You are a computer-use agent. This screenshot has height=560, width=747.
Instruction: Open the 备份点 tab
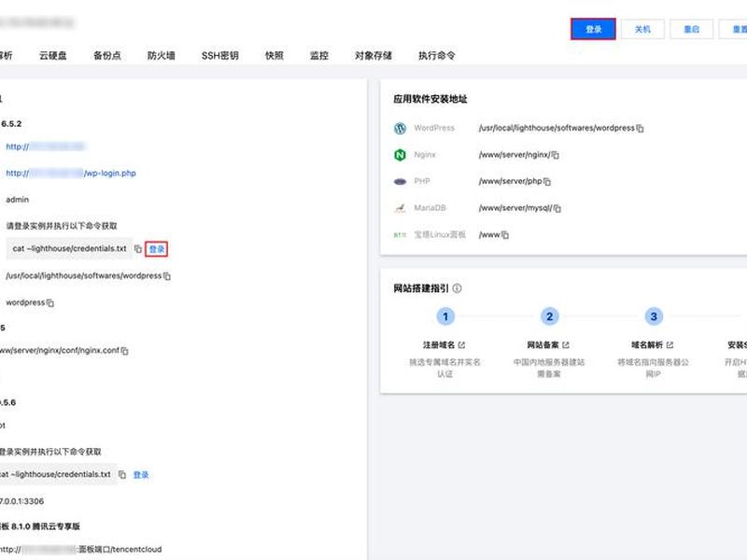tap(107, 56)
